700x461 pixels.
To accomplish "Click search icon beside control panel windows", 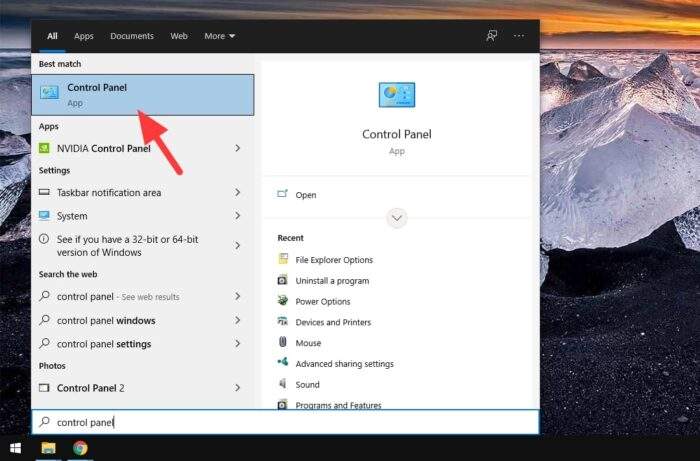I will click(x=44, y=320).
